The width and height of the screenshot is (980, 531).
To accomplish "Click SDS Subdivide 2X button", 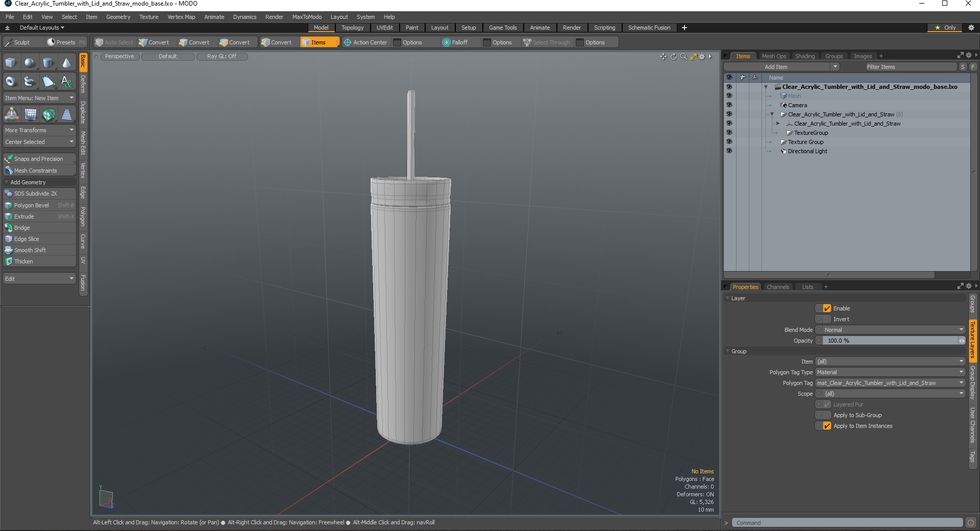I will tap(39, 194).
